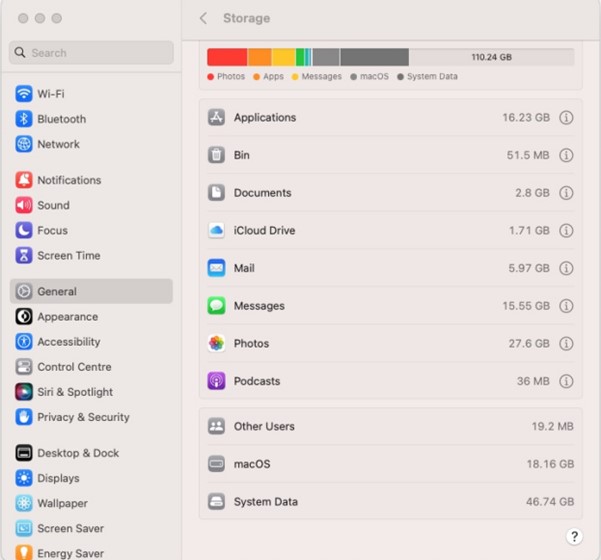This screenshot has width=601, height=560.
Task: Click the iCloud Drive cloud icon
Action: tap(216, 230)
